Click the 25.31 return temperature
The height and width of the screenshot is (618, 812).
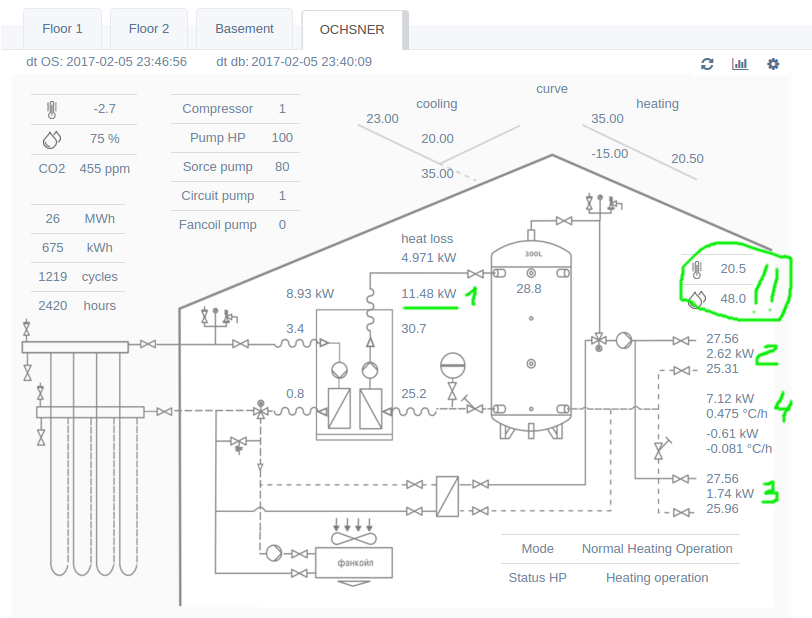(722, 369)
